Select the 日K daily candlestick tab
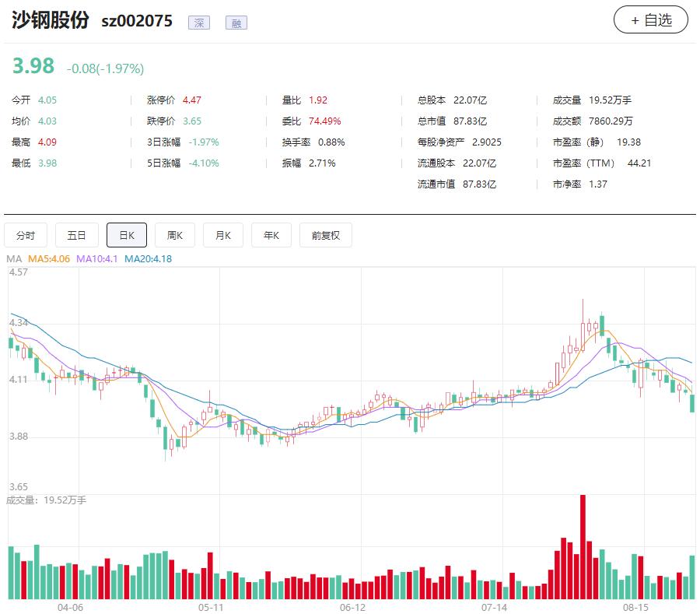Image resolution: width=700 pixels, height=614 pixels. coord(127,234)
